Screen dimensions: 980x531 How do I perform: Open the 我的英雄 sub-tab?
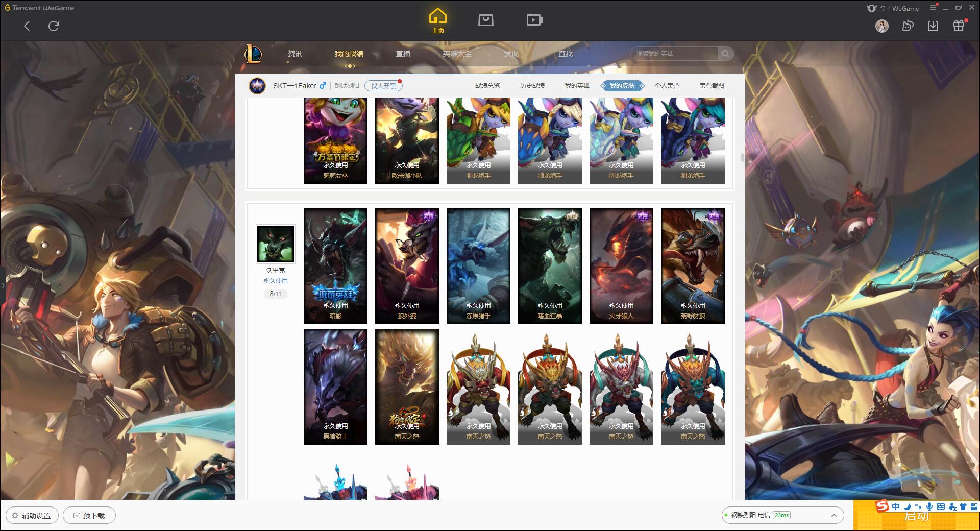tap(577, 86)
